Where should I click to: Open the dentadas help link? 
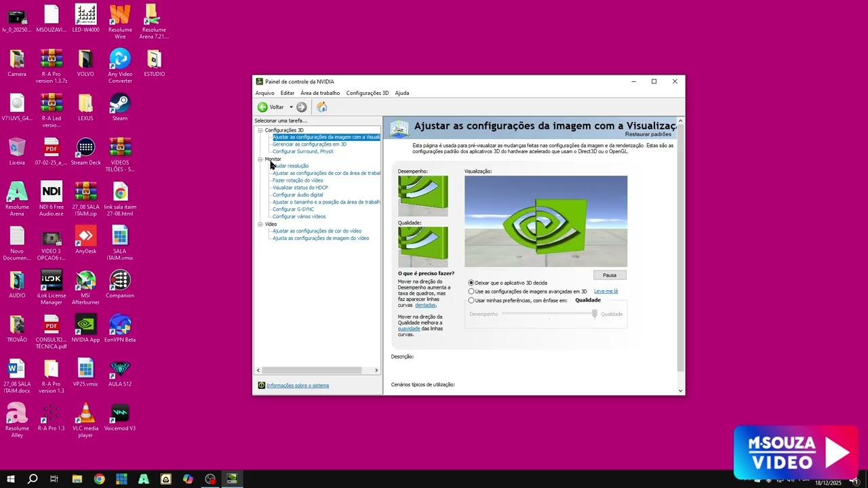[x=425, y=306]
